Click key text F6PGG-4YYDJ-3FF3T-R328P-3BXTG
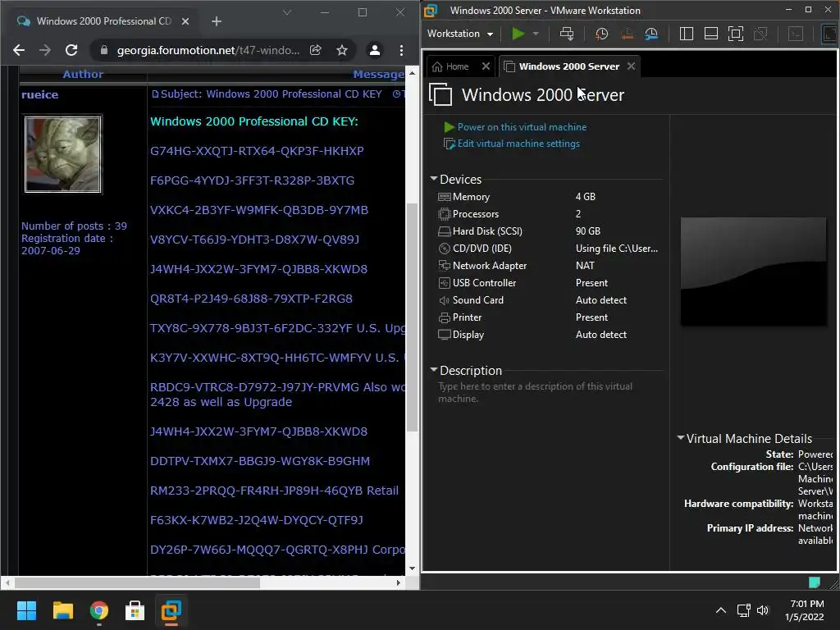Screen dimensions: 840x630 click(x=253, y=180)
